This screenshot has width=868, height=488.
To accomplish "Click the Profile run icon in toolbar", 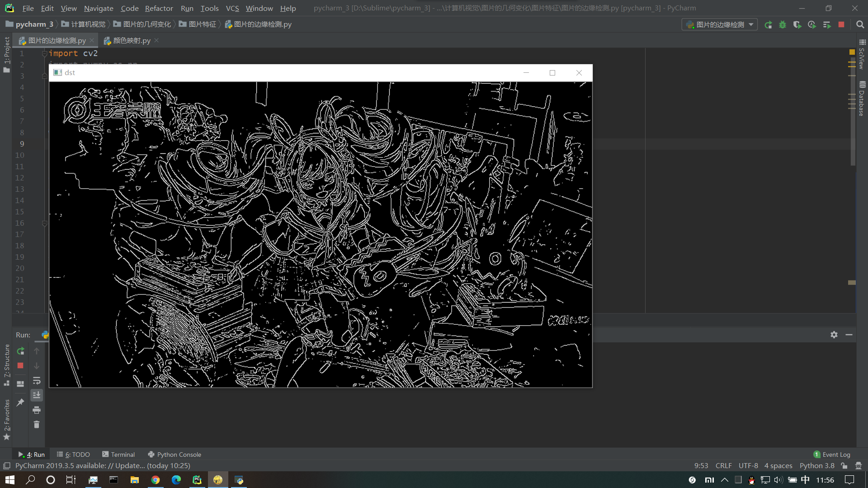I will point(812,25).
